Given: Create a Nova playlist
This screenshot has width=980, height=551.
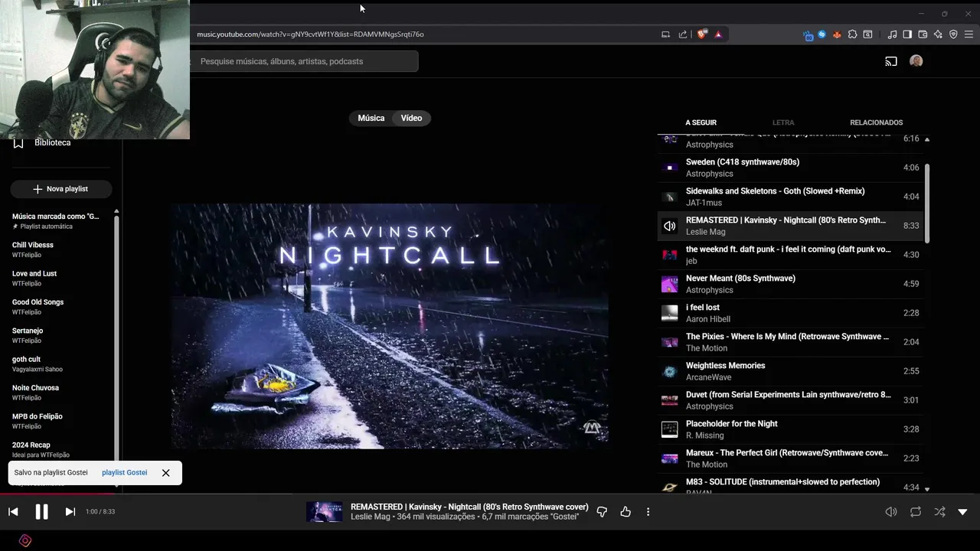Looking at the screenshot, I should click(x=60, y=189).
